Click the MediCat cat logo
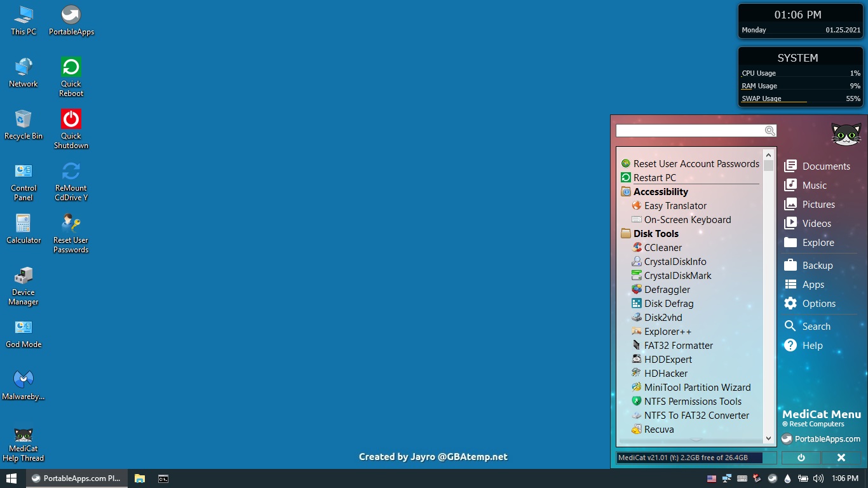 coord(846,134)
